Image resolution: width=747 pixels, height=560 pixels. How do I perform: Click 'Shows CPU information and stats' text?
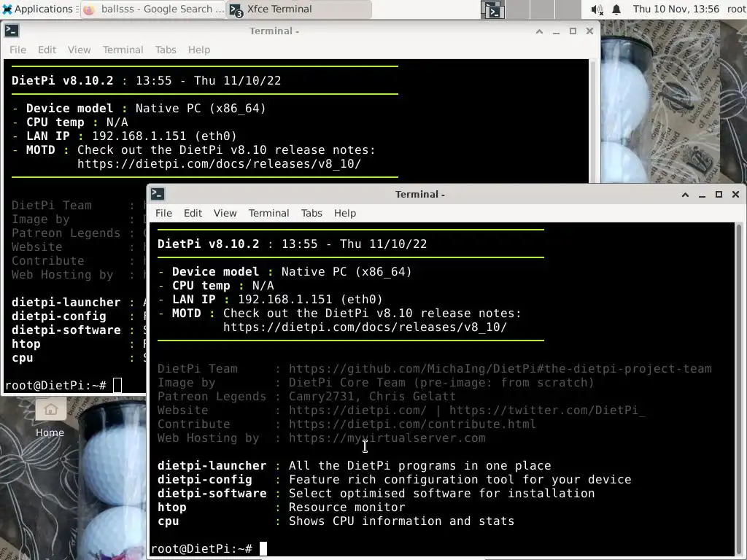(x=402, y=521)
